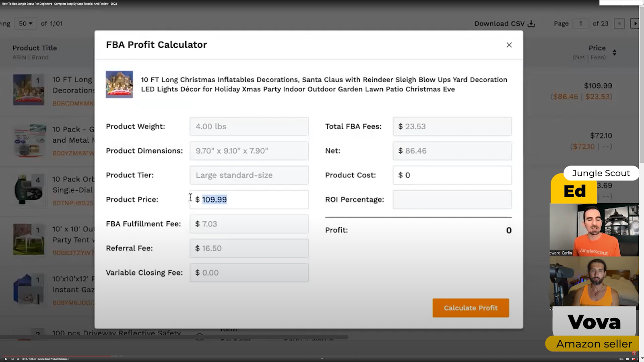Click the Download CSV link

[504, 24]
